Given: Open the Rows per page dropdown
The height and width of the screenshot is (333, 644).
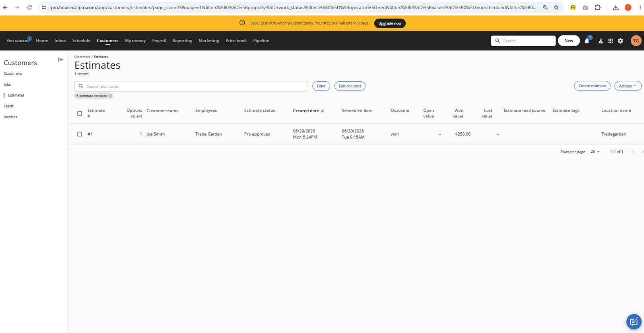Looking at the screenshot, I should coord(595,152).
